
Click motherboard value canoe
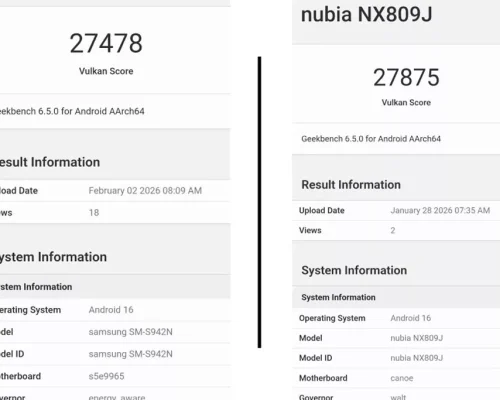[402, 378]
